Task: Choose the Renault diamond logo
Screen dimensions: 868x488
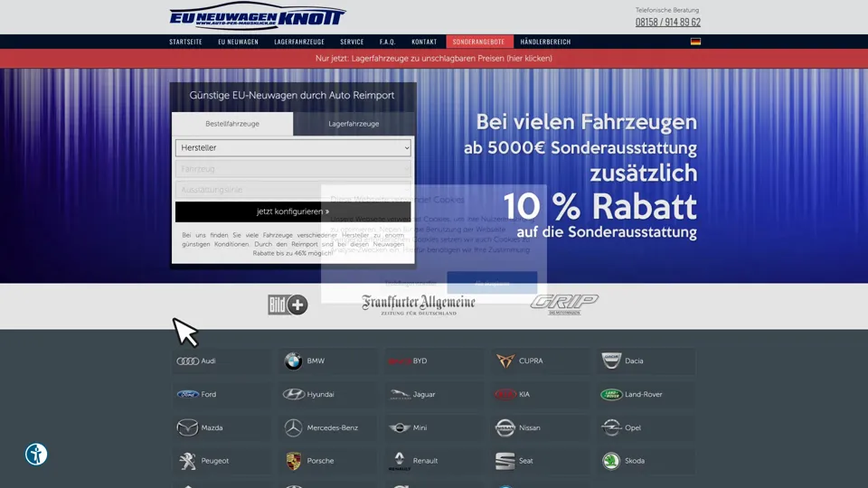Action: click(399, 461)
